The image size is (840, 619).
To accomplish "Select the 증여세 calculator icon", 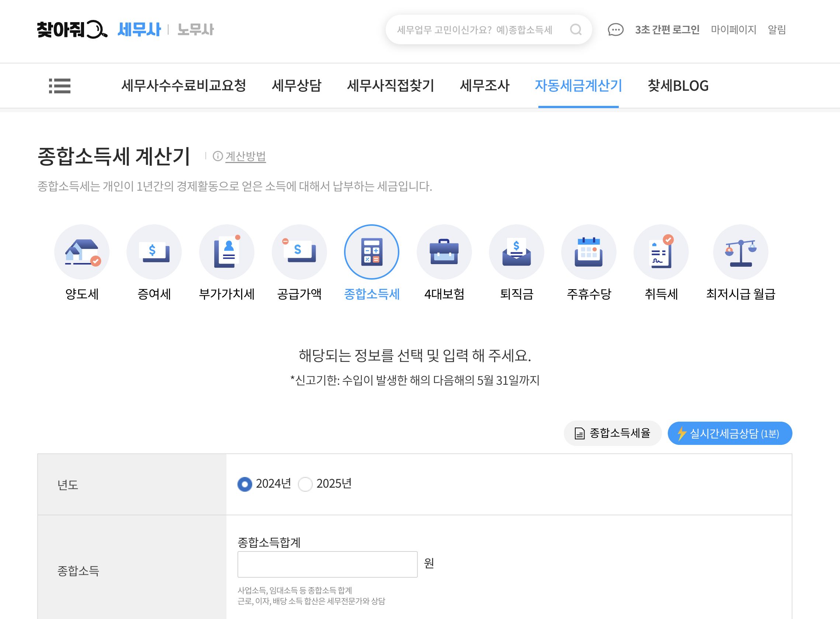I will coord(154,252).
